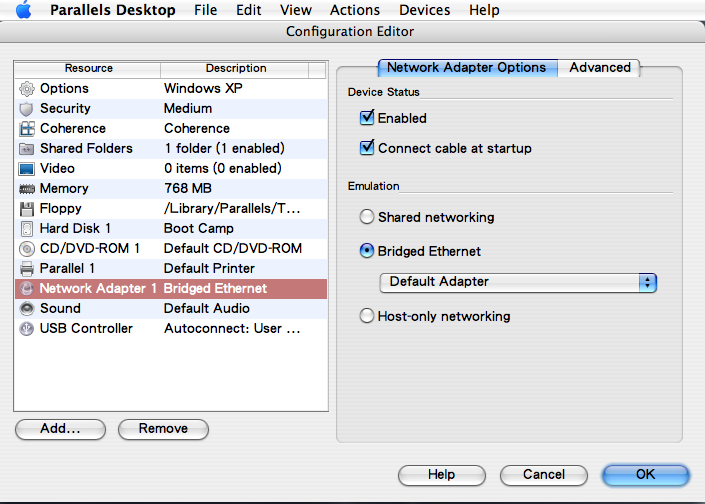This screenshot has height=504, width=705.
Task: Select the Options row label
Action: [x=64, y=89]
